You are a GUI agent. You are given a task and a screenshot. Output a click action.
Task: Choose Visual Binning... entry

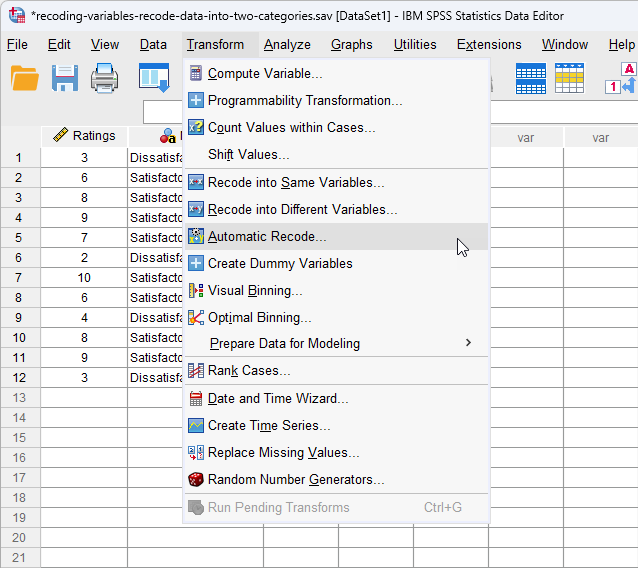336,291
